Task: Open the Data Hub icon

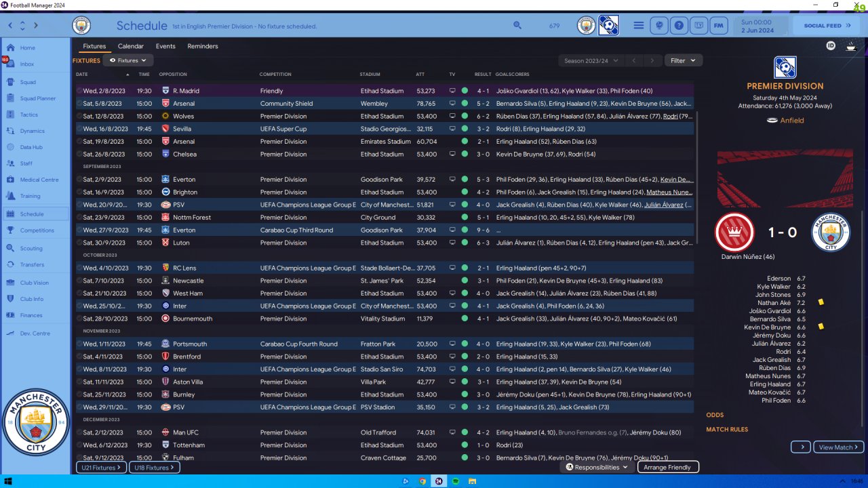Action: pyautogui.click(x=11, y=147)
